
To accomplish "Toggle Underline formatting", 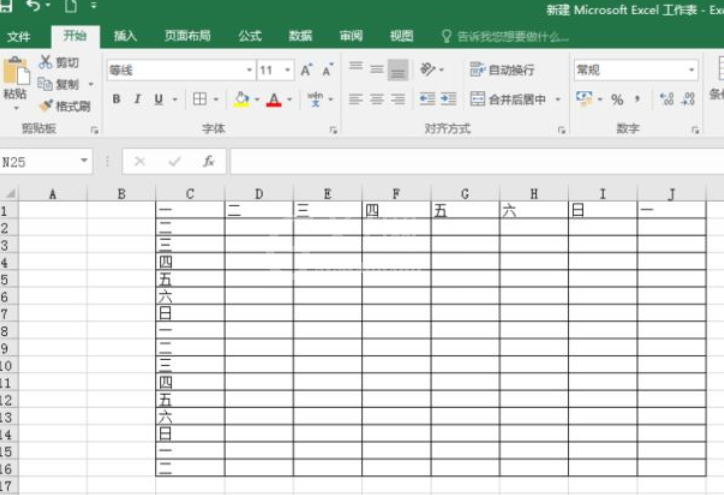I will (x=158, y=99).
